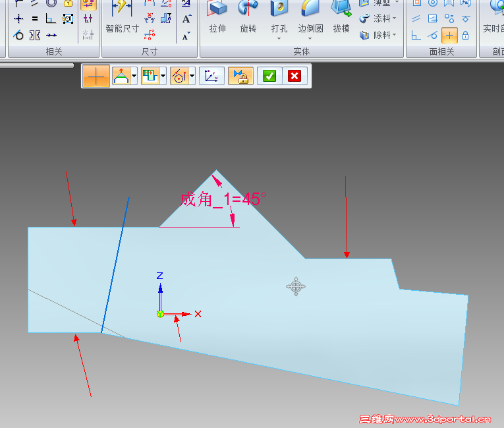This screenshot has width=504, height=428.
Task: Click the Symmetric face relate icon
Action: 449,3
